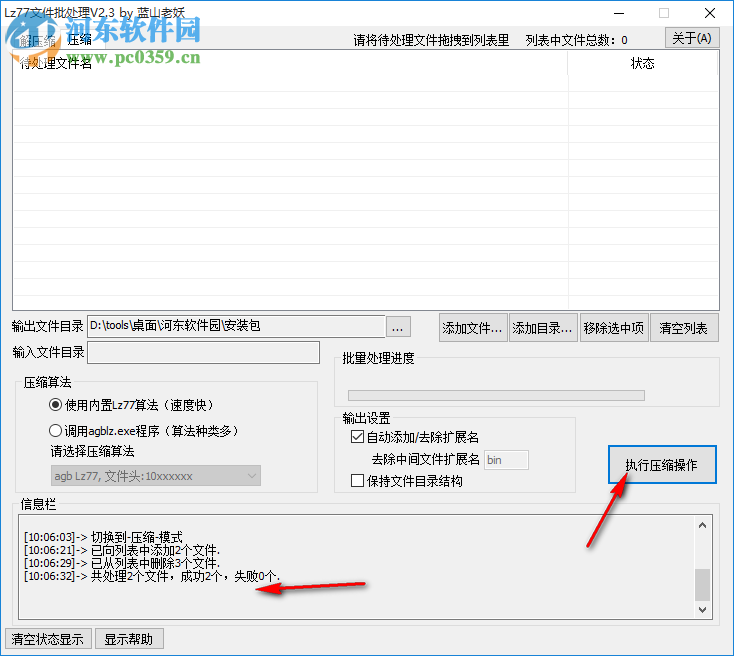734x656 pixels.
Task: Open the 关于(A) about dialog
Action: (691, 38)
